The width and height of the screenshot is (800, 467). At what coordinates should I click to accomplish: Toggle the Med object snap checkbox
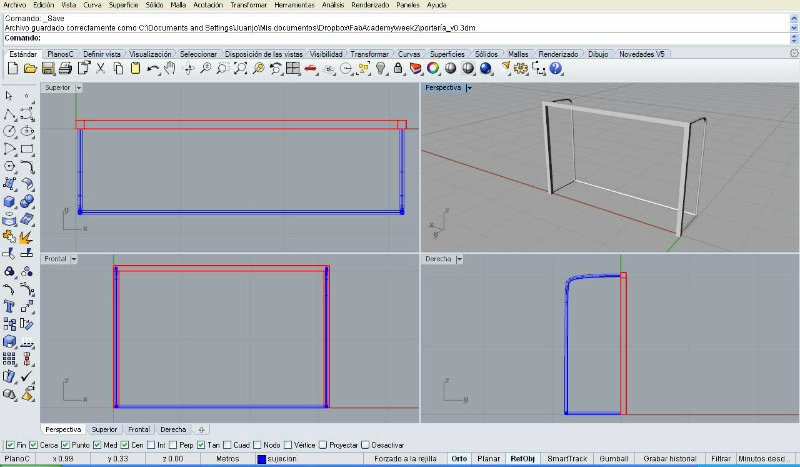point(97,445)
